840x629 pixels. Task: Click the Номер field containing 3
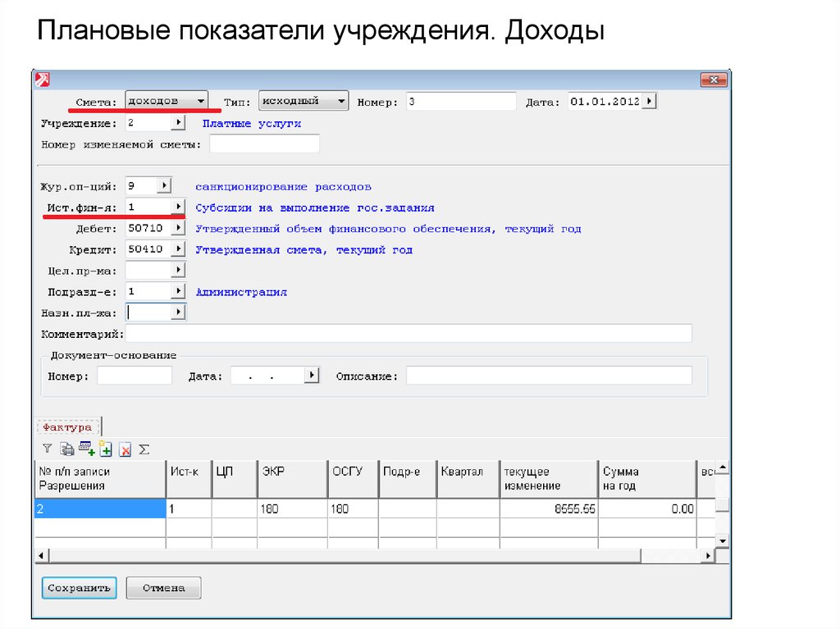tap(459, 102)
